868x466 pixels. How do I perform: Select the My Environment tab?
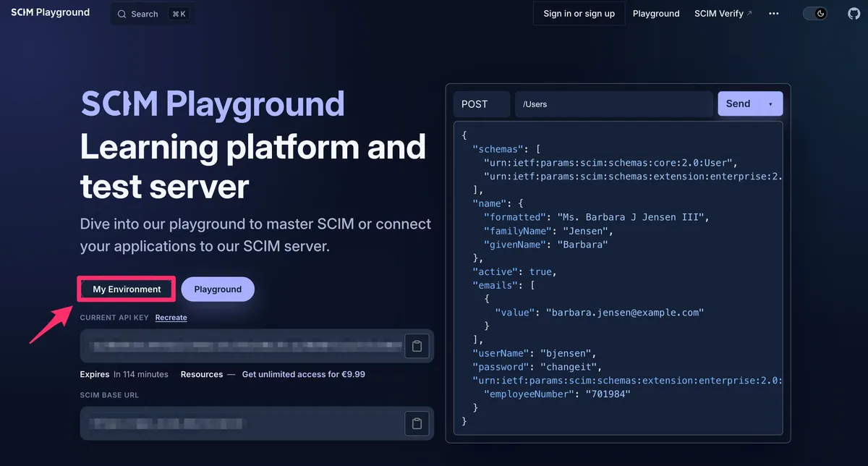click(127, 289)
